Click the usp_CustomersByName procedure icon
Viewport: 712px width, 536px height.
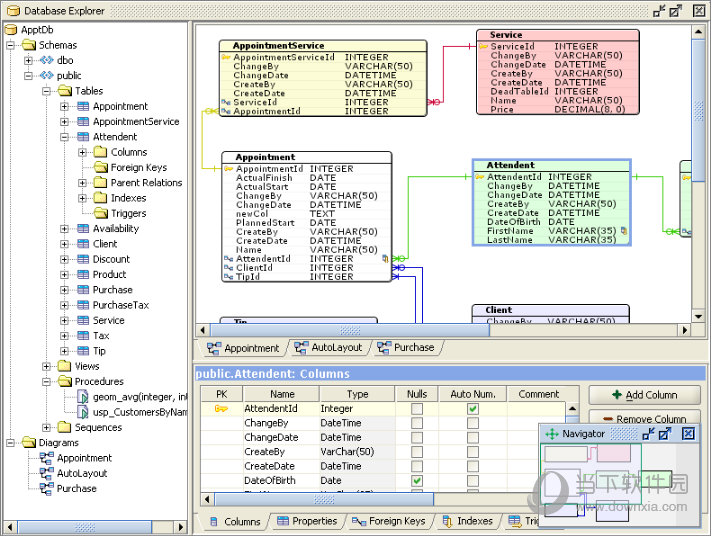(83, 412)
